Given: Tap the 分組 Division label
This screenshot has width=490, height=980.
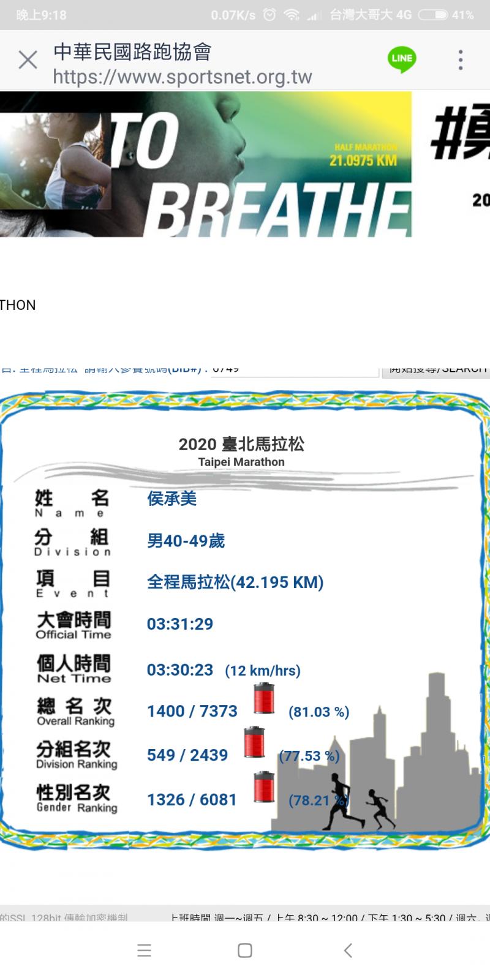Looking at the screenshot, I should point(72,542).
